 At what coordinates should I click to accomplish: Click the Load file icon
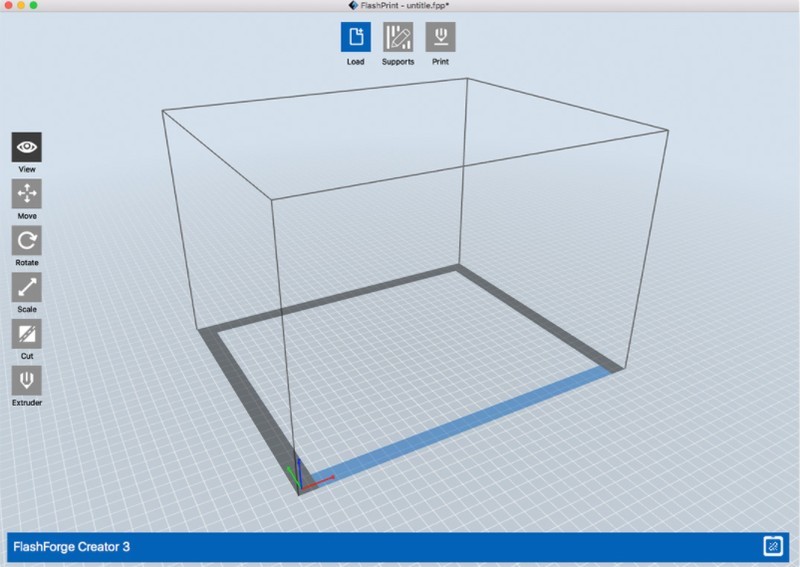tap(355, 38)
